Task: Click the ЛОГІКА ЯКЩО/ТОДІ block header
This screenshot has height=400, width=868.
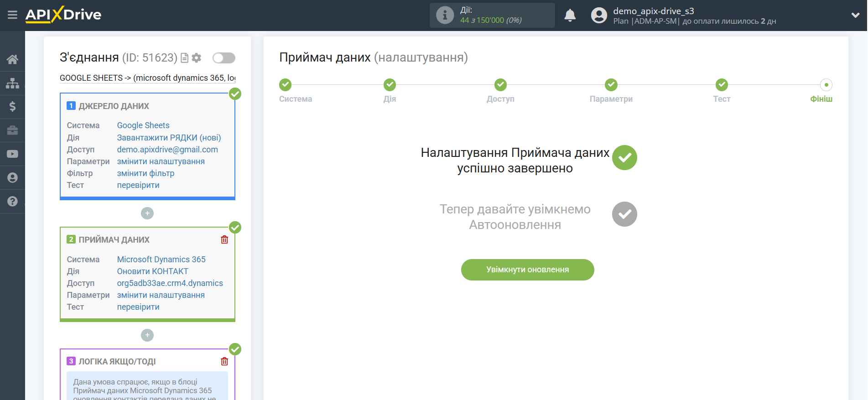Action: [117, 361]
